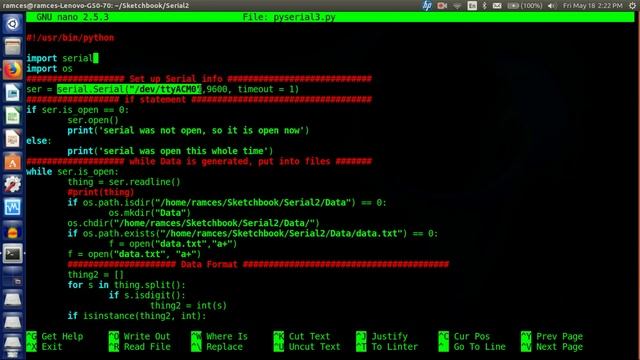Click the '^W Where Is' nano shortcut

[x=220, y=336]
